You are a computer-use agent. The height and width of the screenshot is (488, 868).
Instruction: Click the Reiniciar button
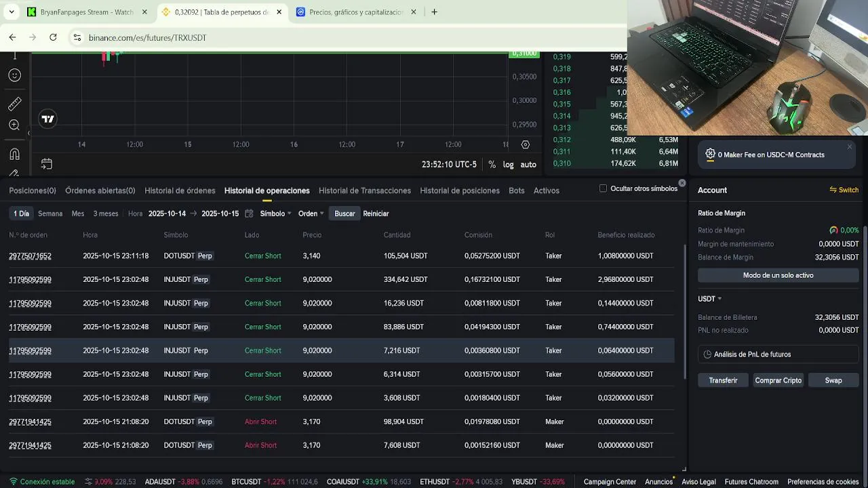pos(376,213)
